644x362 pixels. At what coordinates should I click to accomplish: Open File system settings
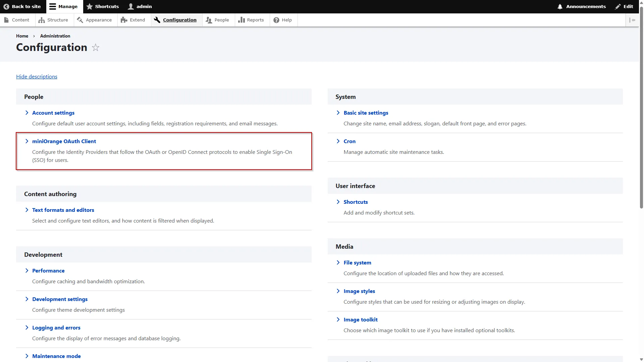tap(357, 262)
